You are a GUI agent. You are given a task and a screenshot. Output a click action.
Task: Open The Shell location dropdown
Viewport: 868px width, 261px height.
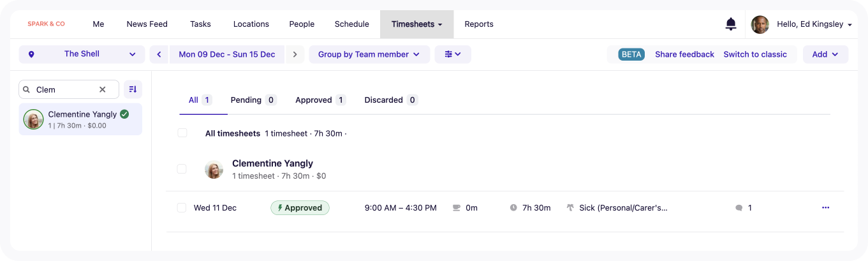click(81, 54)
